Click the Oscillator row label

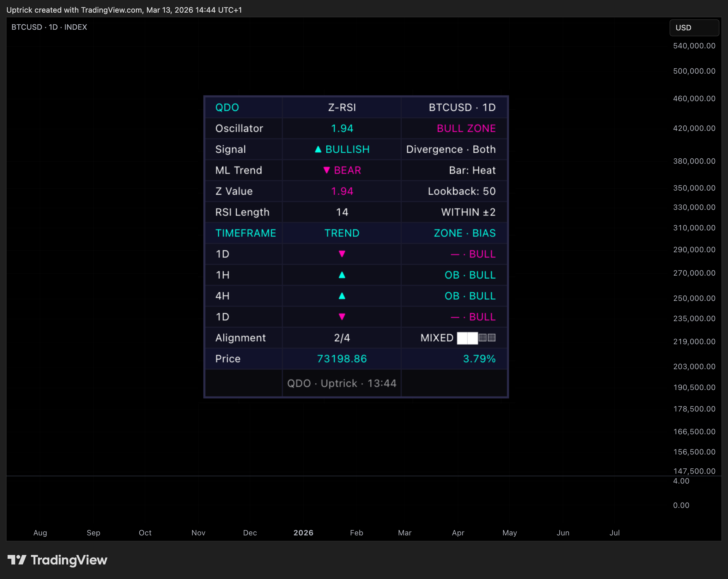239,128
